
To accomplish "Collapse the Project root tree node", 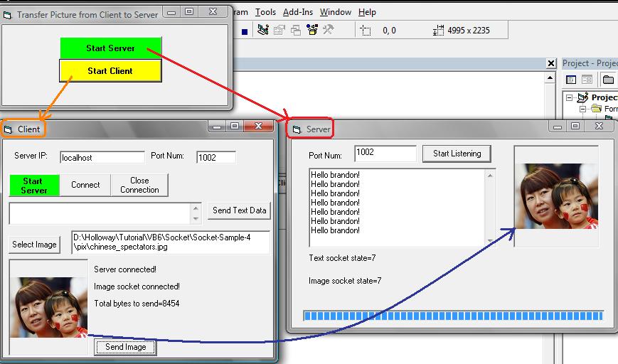I will pos(570,97).
